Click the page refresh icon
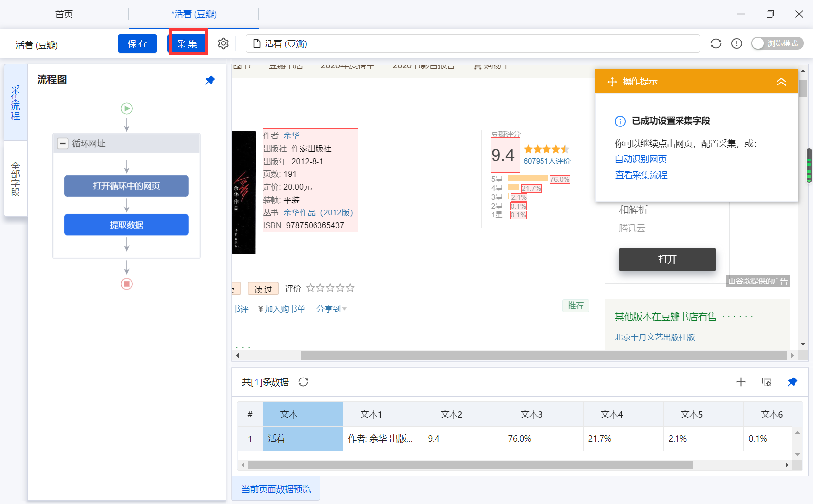 716,43
